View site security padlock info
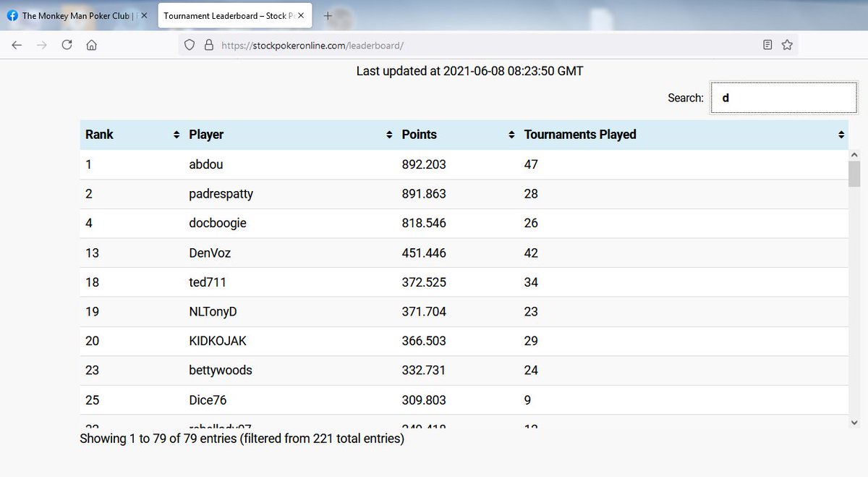Viewport: 868px width, 477px height. [208, 45]
